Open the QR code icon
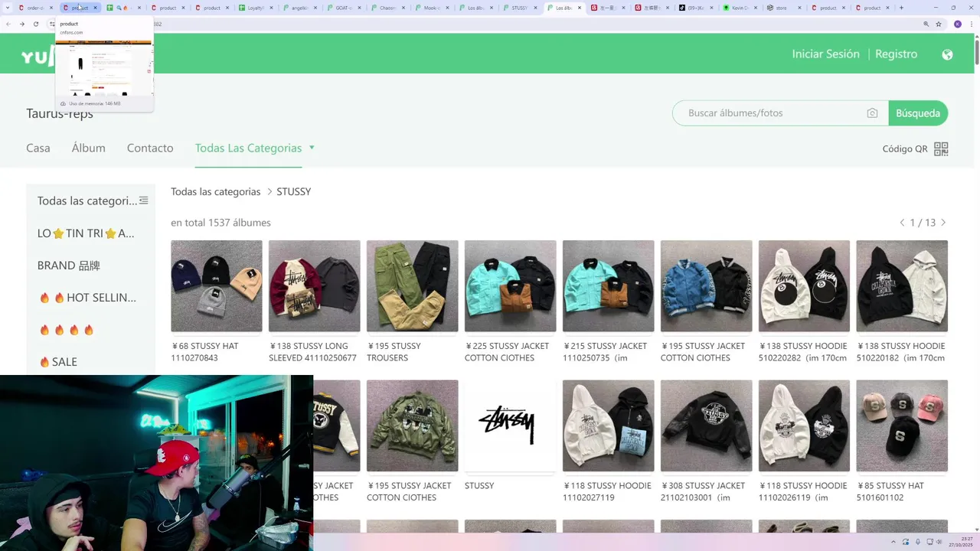 [x=941, y=148]
